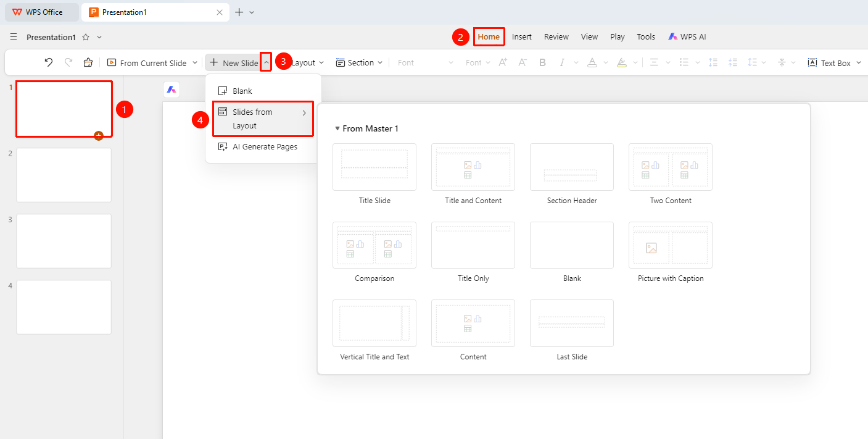Open the Slides from Layout submenu
This screenshot has width=868, height=439.
(x=263, y=119)
